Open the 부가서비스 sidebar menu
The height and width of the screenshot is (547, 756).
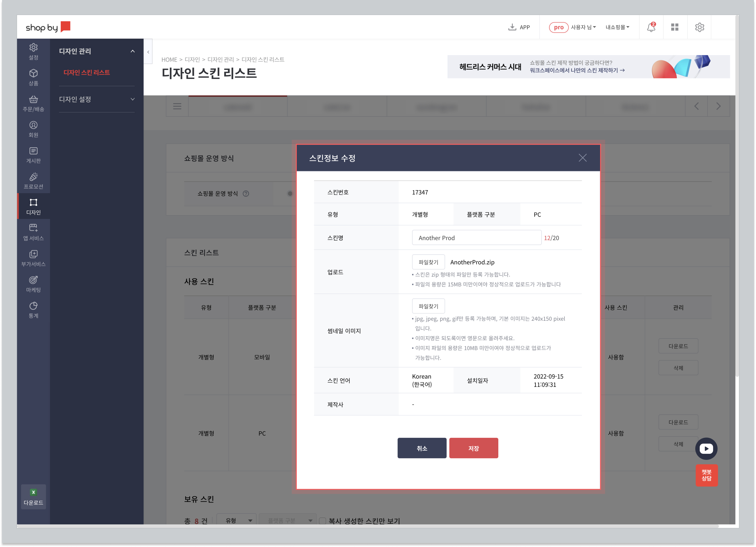pos(33,258)
